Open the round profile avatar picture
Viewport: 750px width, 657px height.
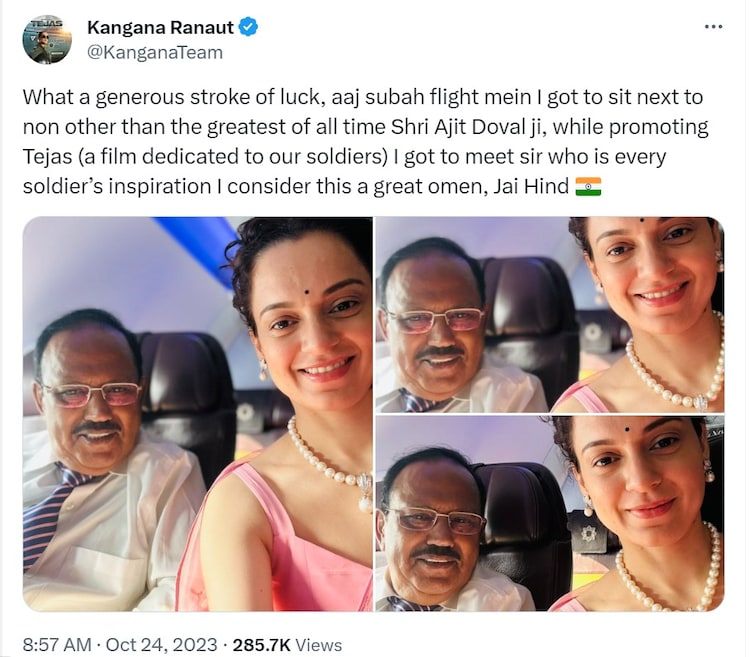47,40
